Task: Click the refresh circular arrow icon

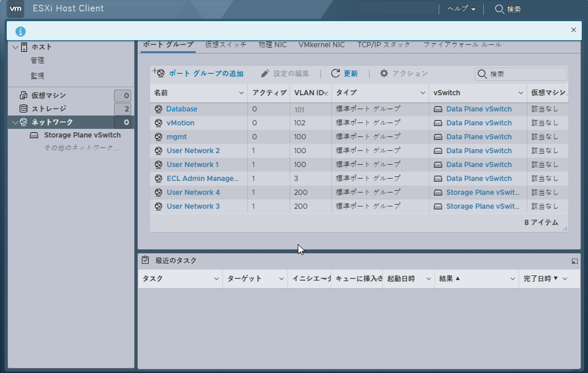Action: [335, 73]
